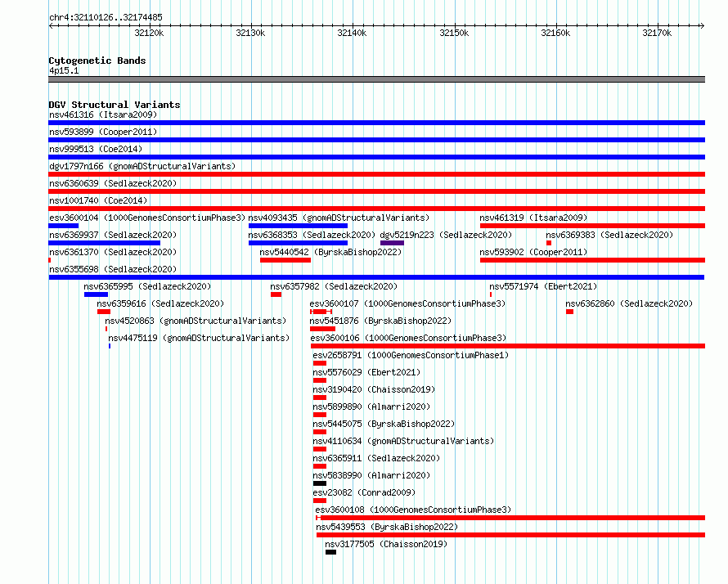Select nsv4520863 gnomAD variant label
The height and width of the screenshot is (584, 728).
[195, 321]
